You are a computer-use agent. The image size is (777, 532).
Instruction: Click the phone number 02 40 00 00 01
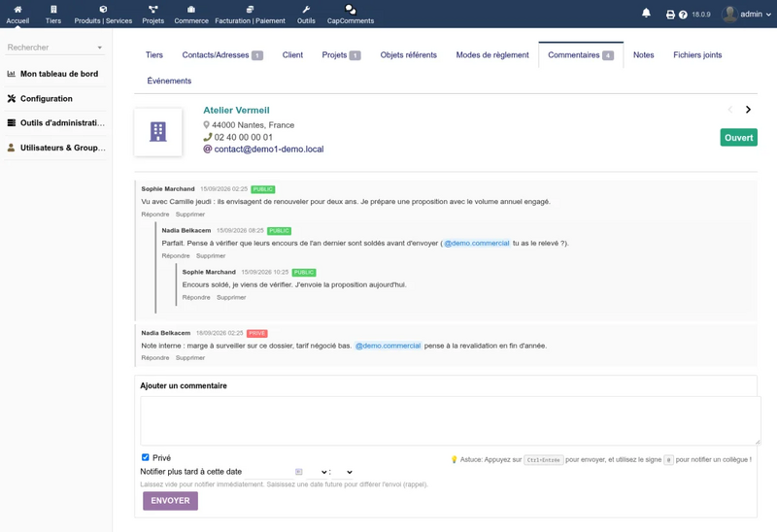point(243,137)
